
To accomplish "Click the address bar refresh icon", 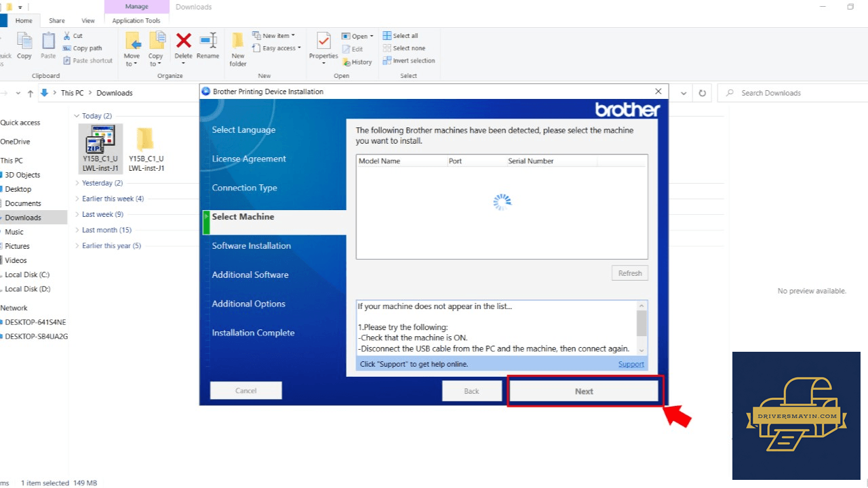I will (703, 93).
